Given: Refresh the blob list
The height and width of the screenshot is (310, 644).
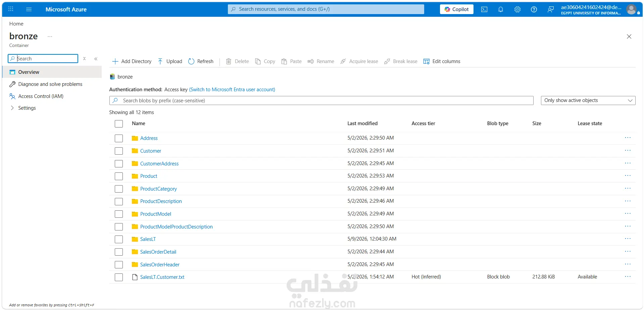Looking at the screenshot, I should coord(201,61).
